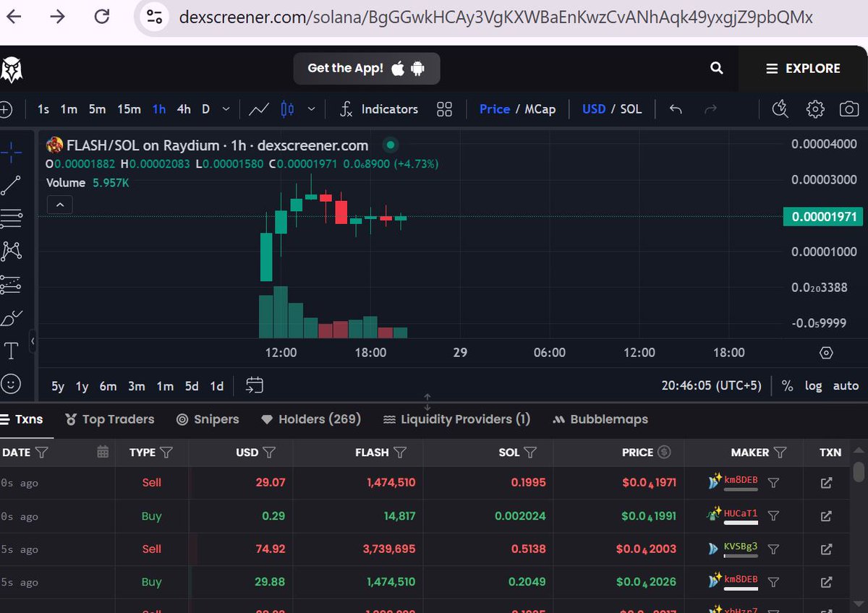The image size is (868, 613).
Task: Open the timeframe dropdown chevron
Action: 226,109
